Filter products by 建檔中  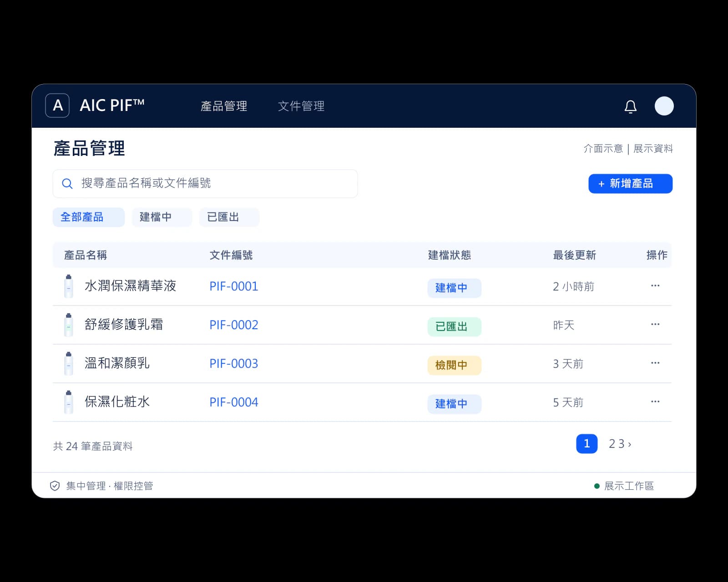point(162,217)
